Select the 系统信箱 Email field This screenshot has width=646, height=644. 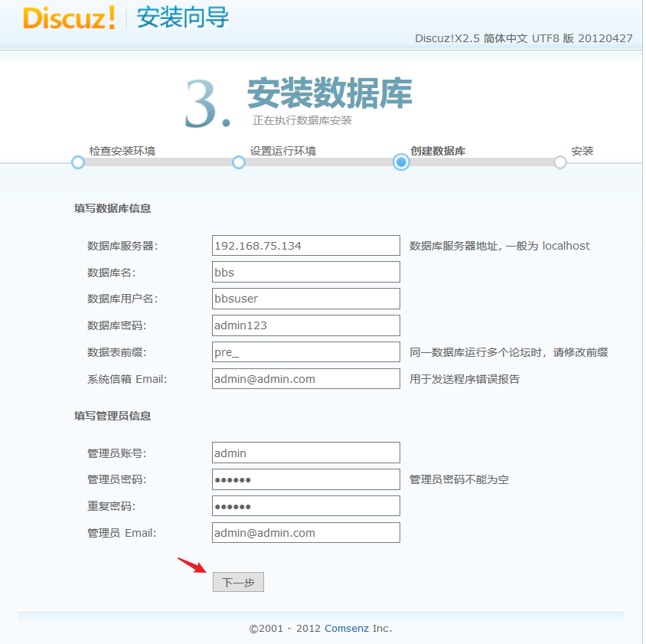(x=305, y=378)
